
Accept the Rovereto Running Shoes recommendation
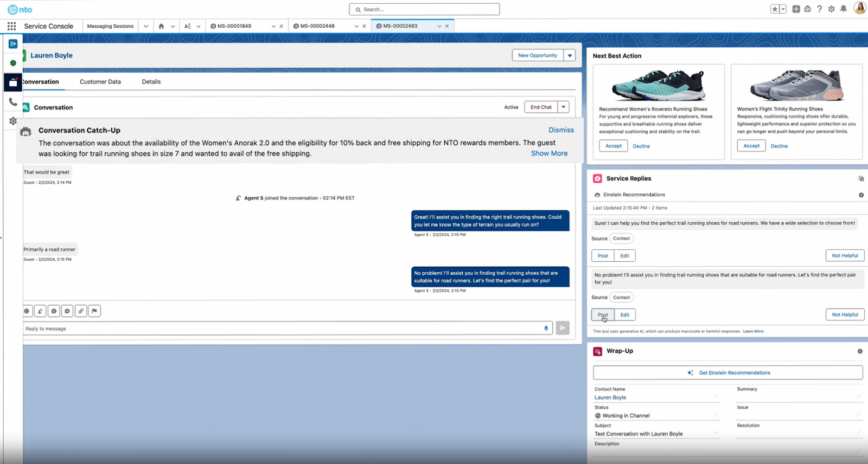coord(614,146)
